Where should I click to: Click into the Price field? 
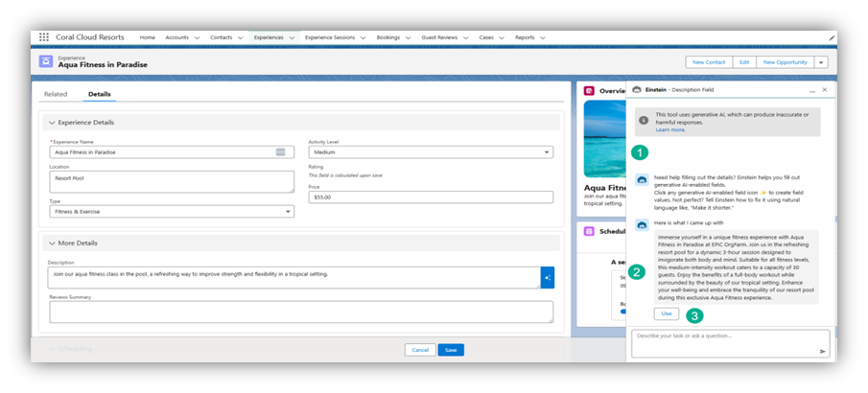tap(431, 197)
